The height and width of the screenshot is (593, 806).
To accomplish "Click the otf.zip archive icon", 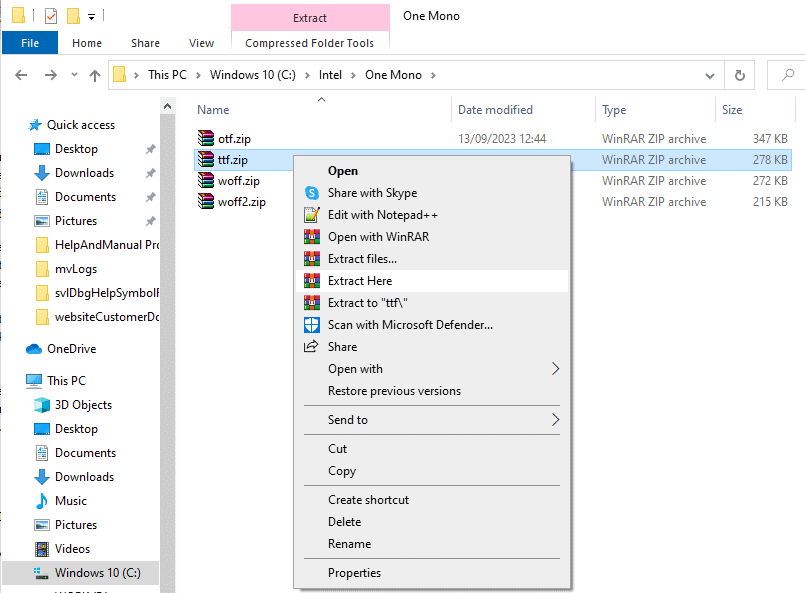I will coord(206,138).
